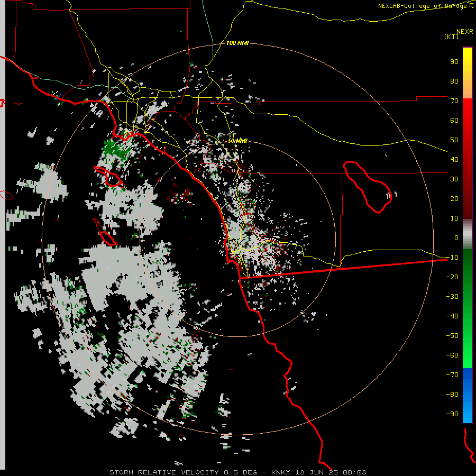Click the "-20" scale value
This screenshot has height=476, width=476.
[452, 277]
